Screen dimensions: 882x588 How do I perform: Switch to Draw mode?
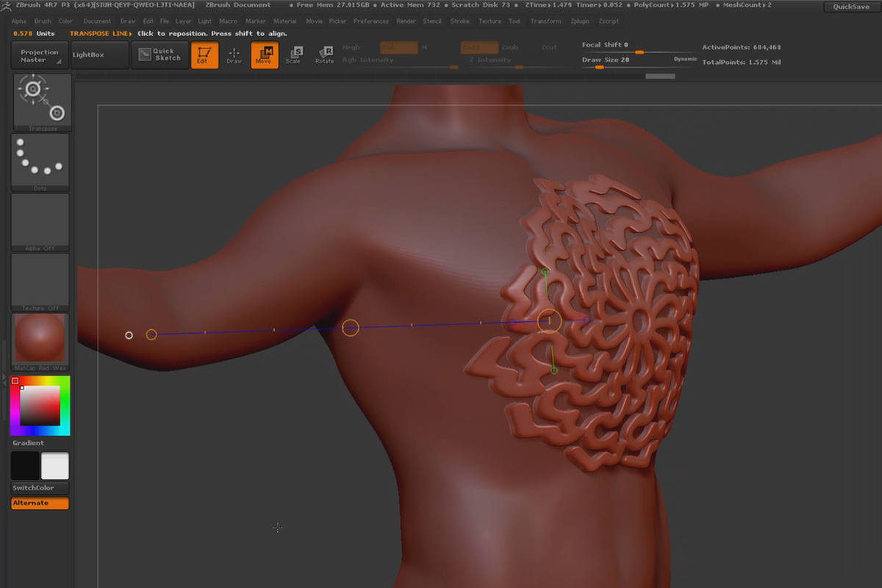(234, 55)
